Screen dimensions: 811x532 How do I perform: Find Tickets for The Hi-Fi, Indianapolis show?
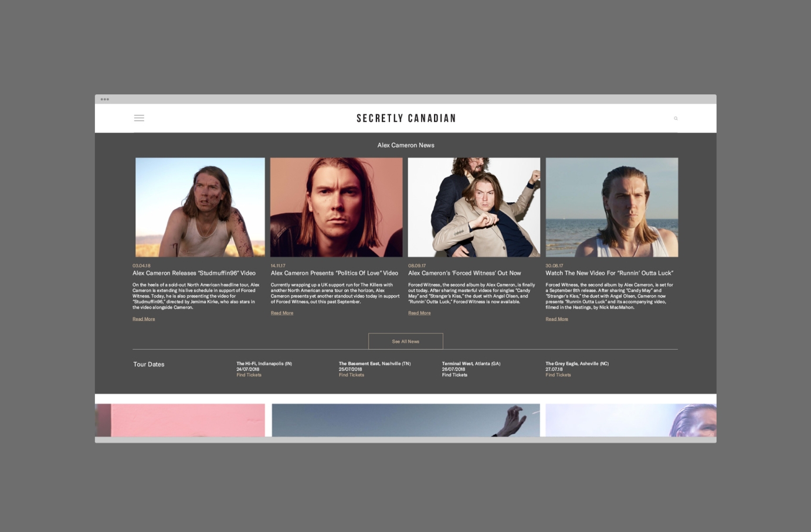[x=249, y=375]
